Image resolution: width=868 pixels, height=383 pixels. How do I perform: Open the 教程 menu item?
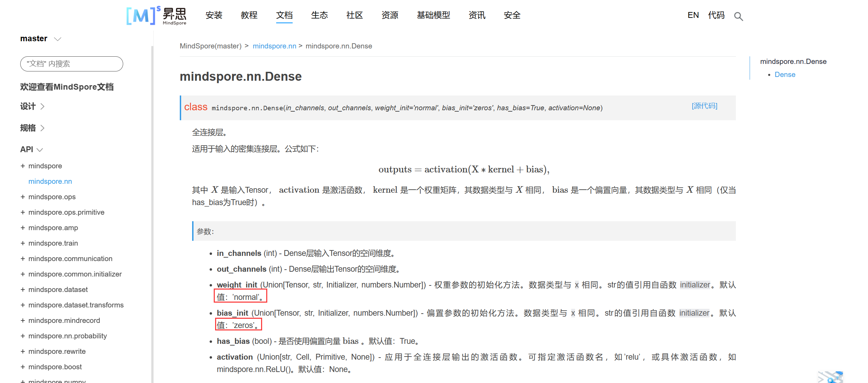(249, 15)
